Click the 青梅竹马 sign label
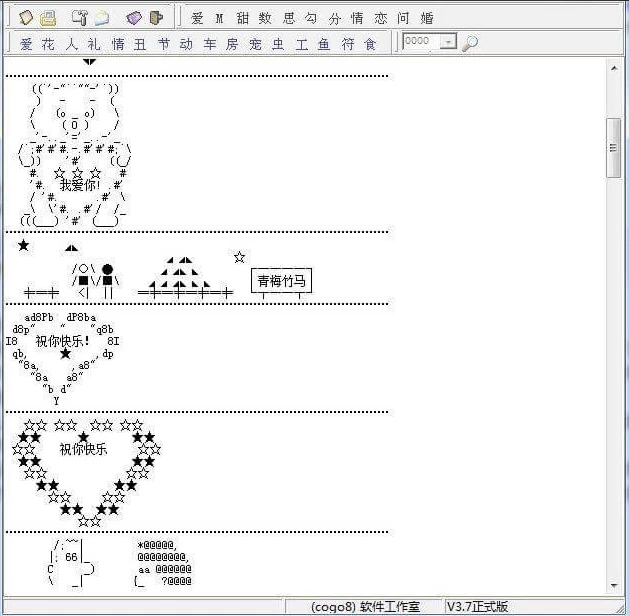629x616 pixels. pyautogui.click(x=281, y=282)
